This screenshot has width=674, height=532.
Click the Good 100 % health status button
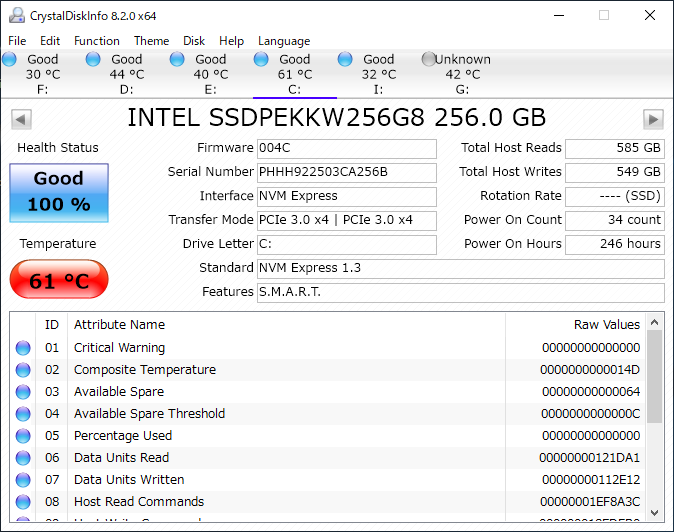[59, 193]
